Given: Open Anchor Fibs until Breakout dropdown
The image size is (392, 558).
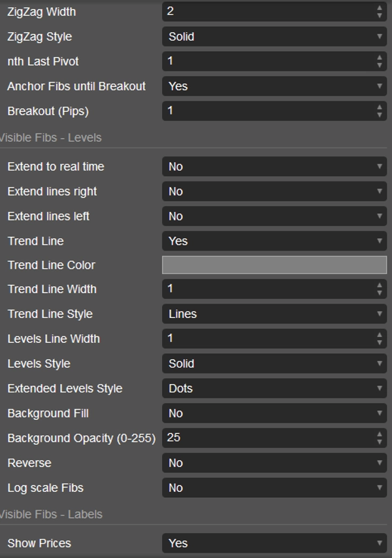Looking at the screenshot, I should click(274, 86).
